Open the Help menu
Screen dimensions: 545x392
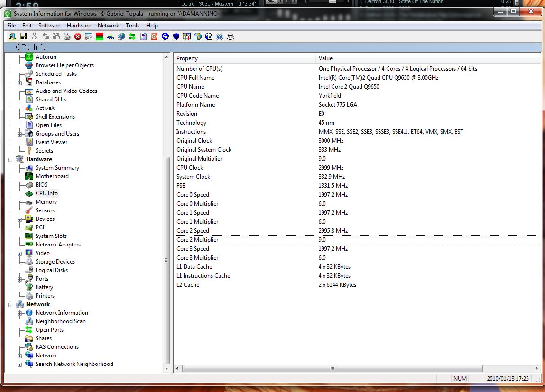(x=152, y=25)
